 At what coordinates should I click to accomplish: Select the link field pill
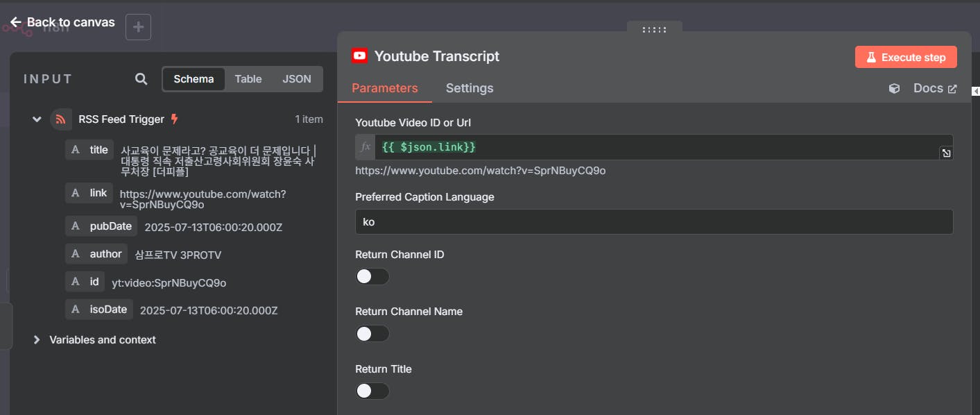click(89, 193)
